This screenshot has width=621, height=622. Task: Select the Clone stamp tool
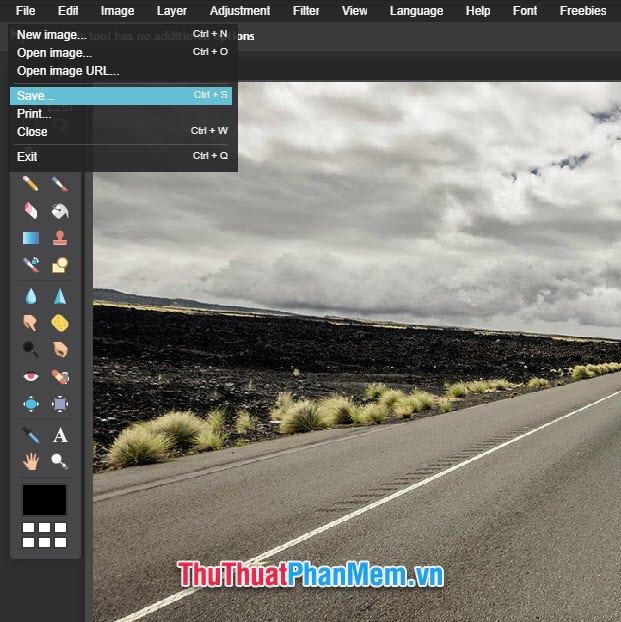[x=60, y=238]
